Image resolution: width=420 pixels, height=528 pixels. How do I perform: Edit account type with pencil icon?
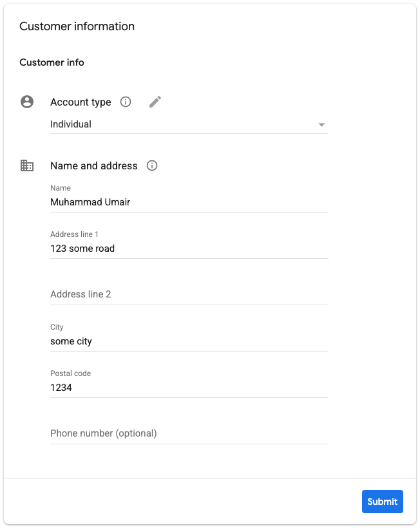point(155,102)
